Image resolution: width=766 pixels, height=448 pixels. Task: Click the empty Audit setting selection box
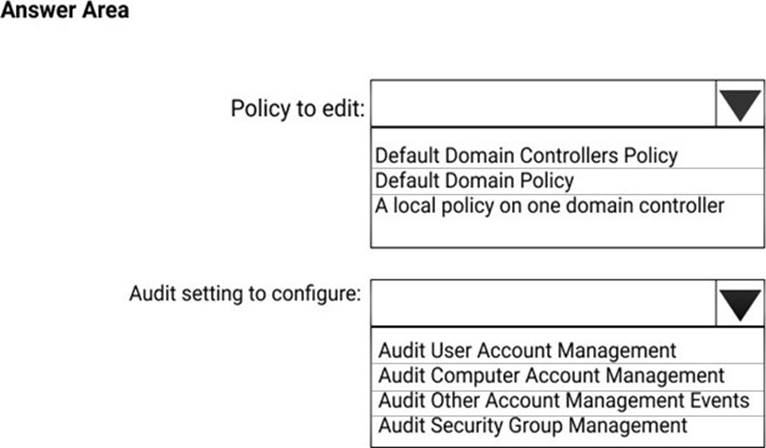[x=543, y=303]
